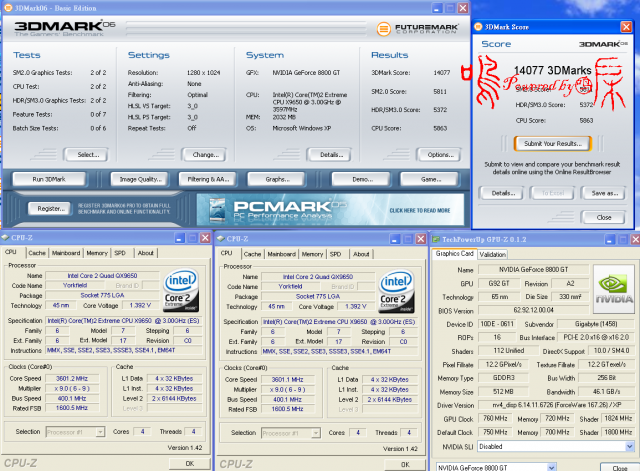Start benchmark with Run 3DMark button
This screenshot has width=640, height=471.
point(49,179)
